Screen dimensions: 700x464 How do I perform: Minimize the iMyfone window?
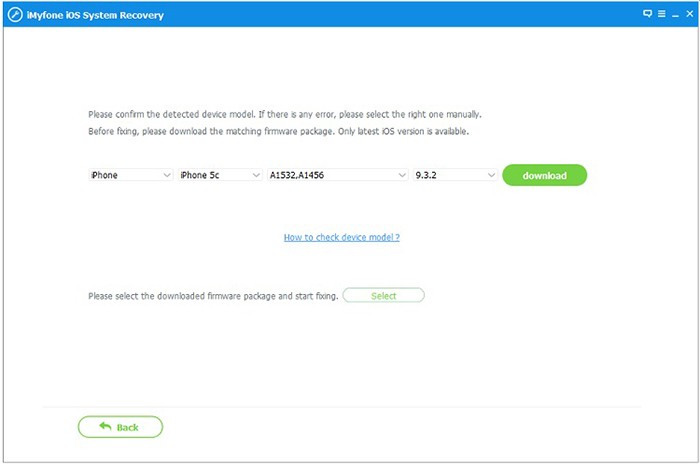pyautogui.click(x=675, y=15)
